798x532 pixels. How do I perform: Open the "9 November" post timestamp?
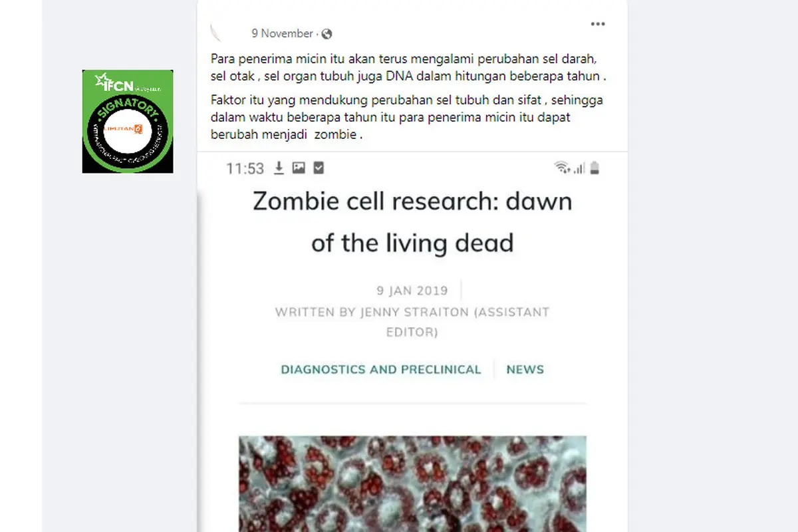[282, 33]
